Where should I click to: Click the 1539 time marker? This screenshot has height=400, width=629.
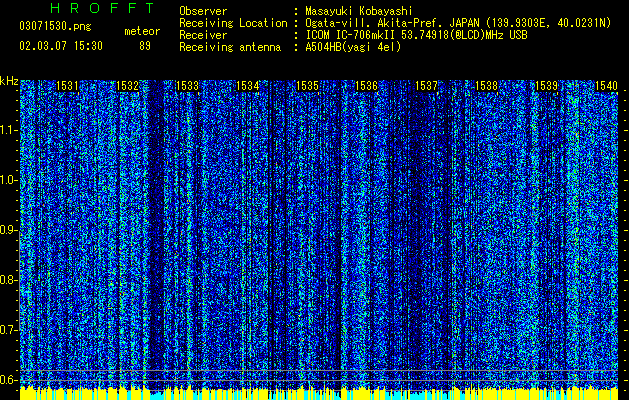pos(546,86)
